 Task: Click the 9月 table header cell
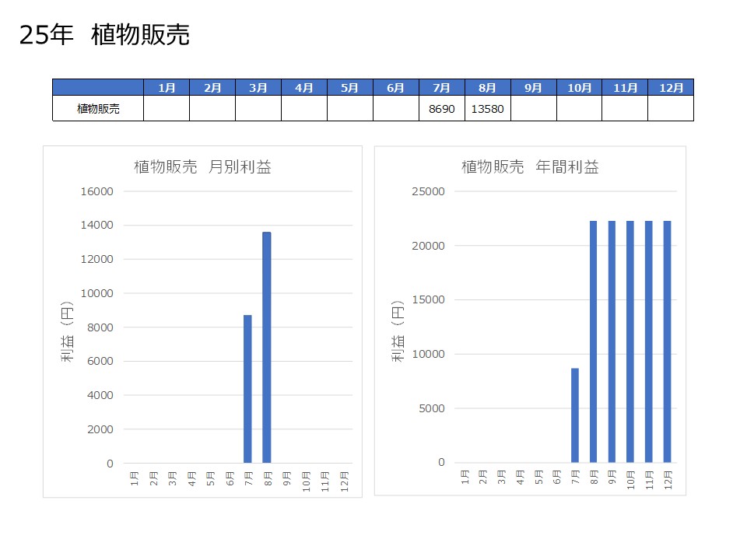tap(534, 88)
